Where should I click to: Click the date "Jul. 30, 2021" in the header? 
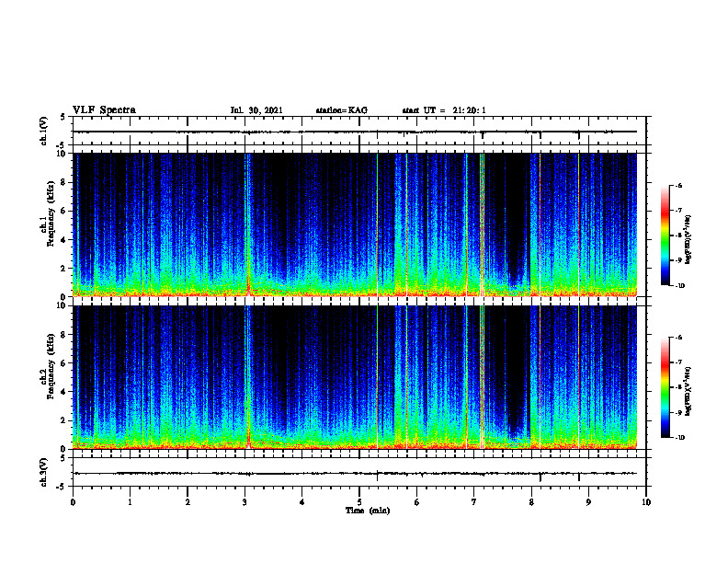coord(256,110)
